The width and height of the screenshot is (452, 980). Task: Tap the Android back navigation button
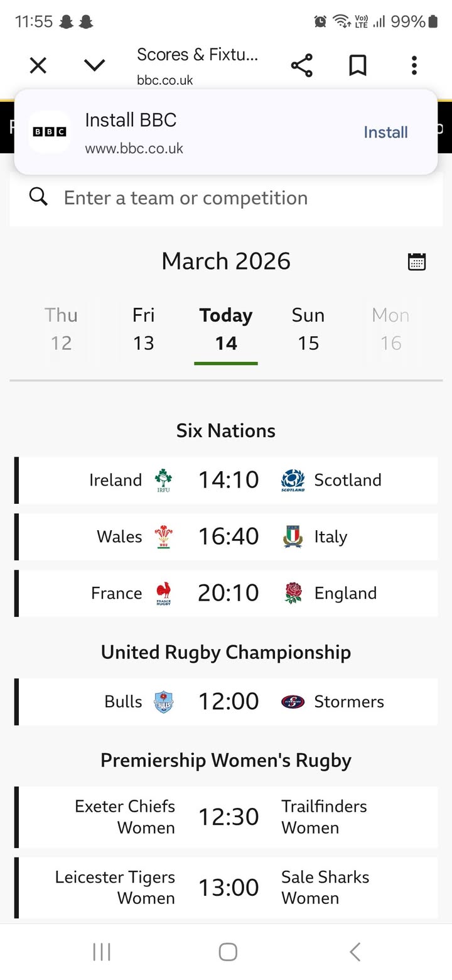355,952
